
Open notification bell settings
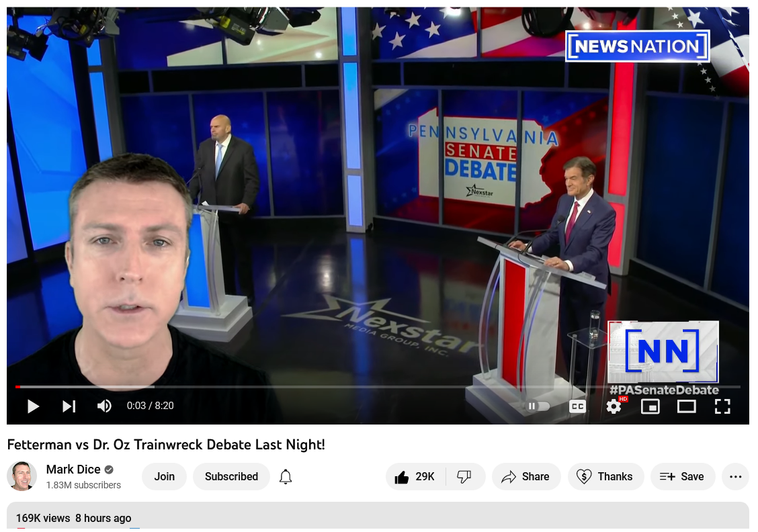tap(286, 476)
